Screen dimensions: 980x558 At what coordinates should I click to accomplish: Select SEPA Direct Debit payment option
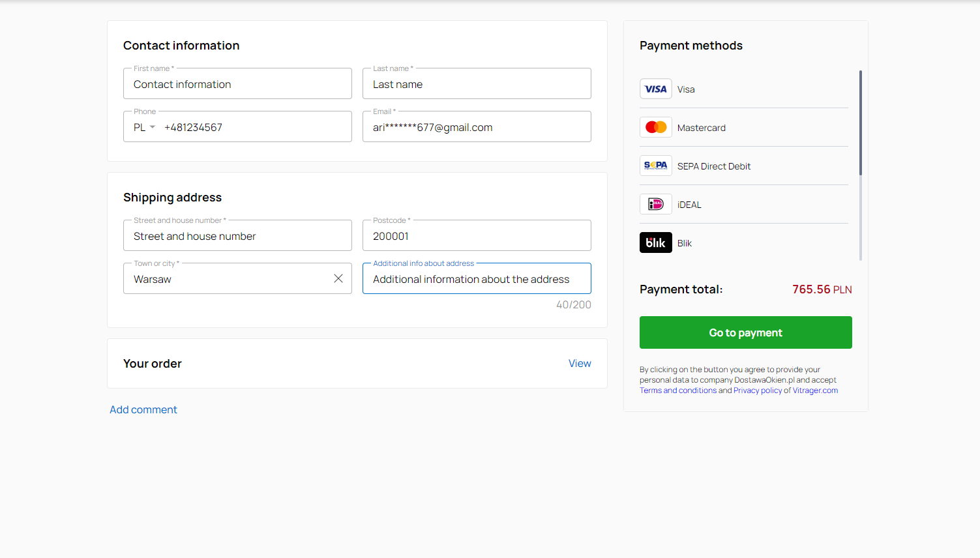713,166
